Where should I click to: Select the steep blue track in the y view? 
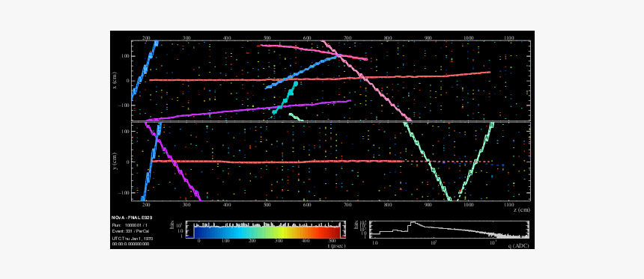coord(151,162)
